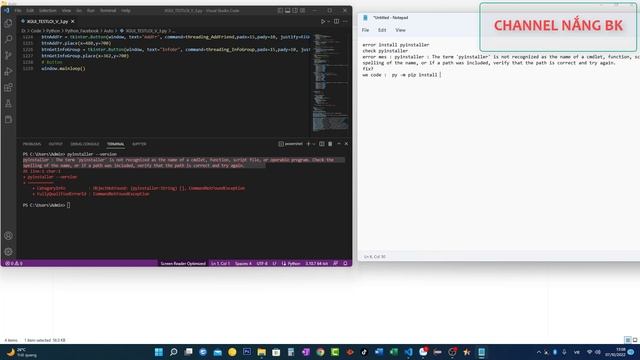Open the Accounts icon in VS Code activity bar
The height and width of the screenshot is (360, 640).
[x=8, y=236]
